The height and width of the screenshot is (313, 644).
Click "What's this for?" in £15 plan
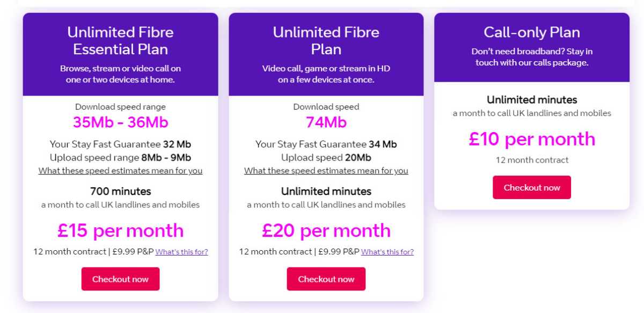tap(181, 252)
